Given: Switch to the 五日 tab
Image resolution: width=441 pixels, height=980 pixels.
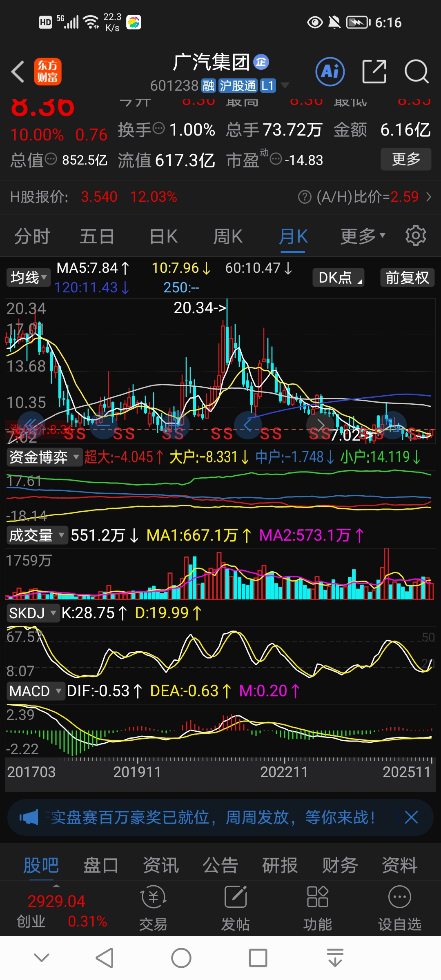Looking at the screenshot, I should coord(97,236).
